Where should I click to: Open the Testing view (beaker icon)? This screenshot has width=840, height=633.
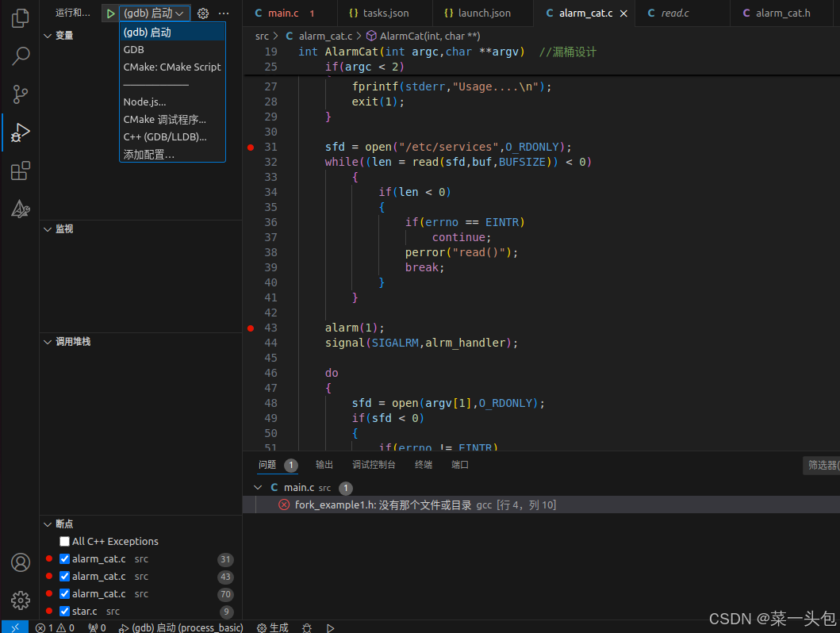(x=20, y=209)
